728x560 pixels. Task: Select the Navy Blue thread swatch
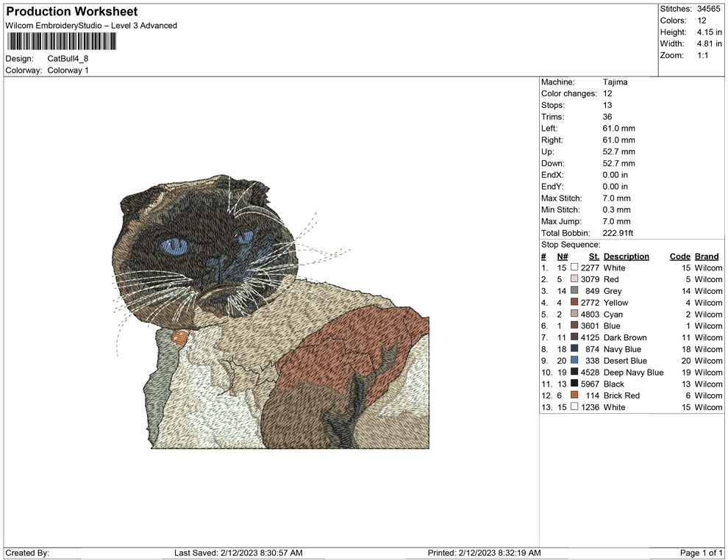pos(574,349)
